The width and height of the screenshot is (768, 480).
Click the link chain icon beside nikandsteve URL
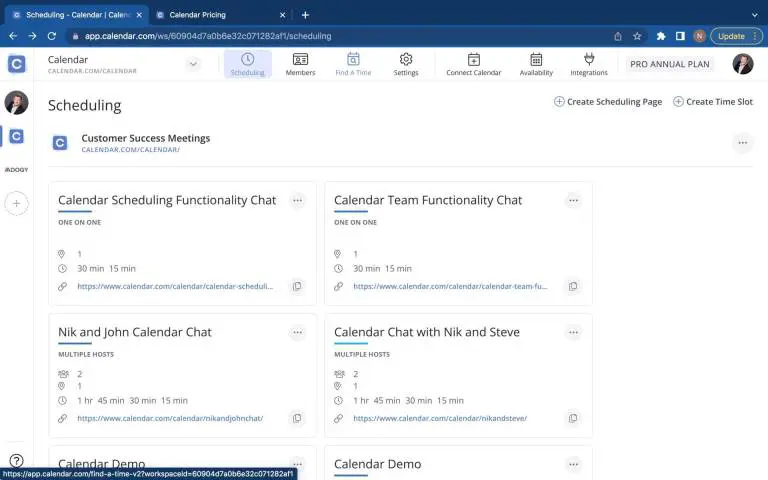[x=338, y=418]
